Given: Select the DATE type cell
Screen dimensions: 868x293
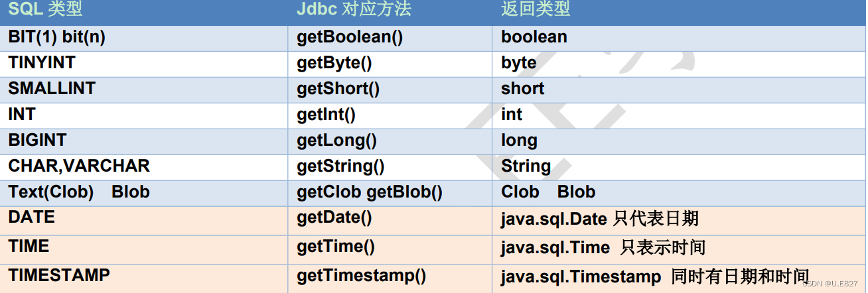Looking at the screenshot, I should point(32,217).
